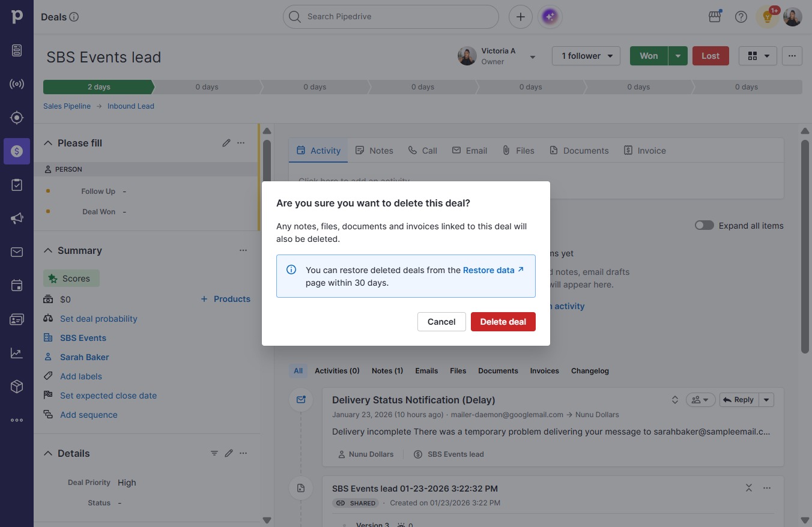Image resolution: width=812 pixels, height=527 pixels.
Task: Open the deal more actions menu
Action: point(792,56)
